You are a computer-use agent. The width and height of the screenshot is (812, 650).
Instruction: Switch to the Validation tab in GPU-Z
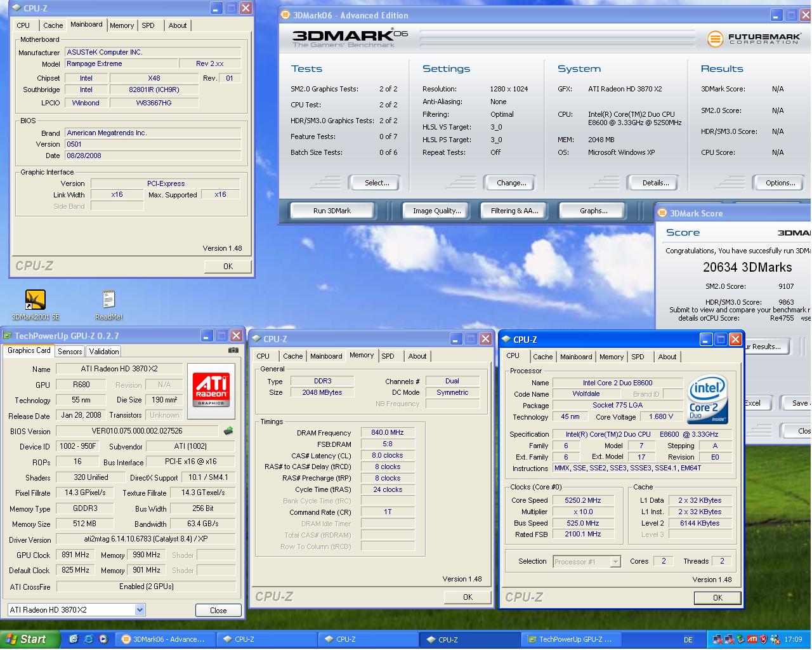(104, 352)
